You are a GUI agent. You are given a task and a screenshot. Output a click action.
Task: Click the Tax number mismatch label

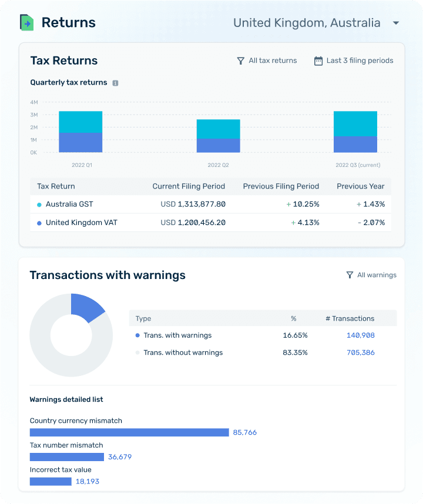66,445
